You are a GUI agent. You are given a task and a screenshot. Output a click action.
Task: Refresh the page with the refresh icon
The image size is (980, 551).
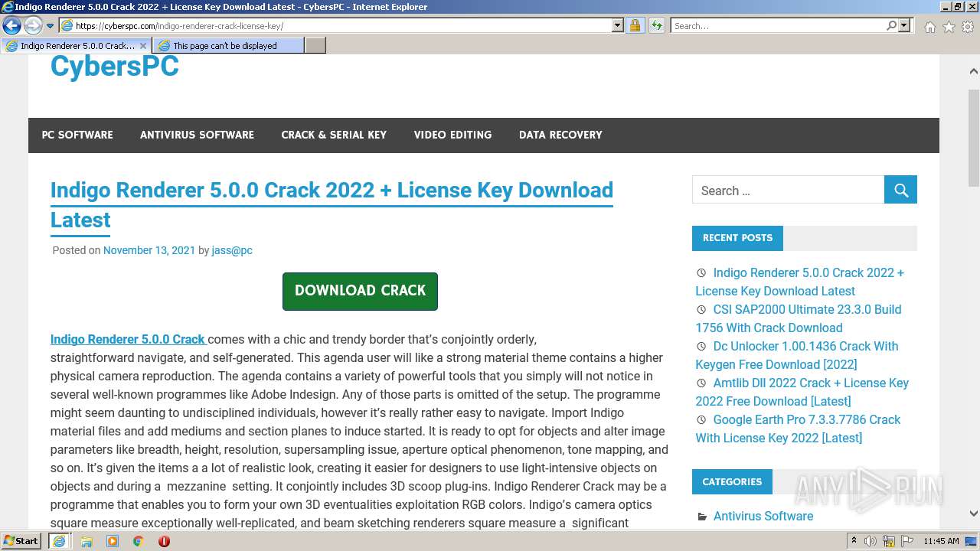(x=656, y=25)
